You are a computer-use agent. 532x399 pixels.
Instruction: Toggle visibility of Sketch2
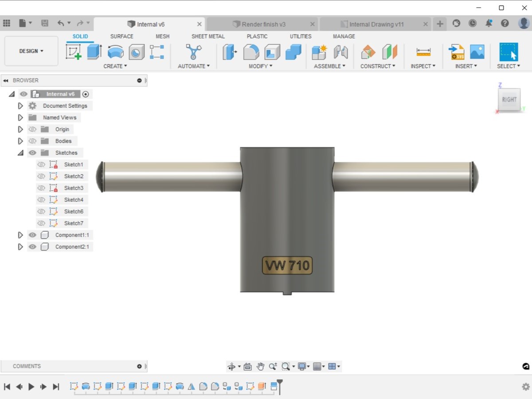pos(41,176)
